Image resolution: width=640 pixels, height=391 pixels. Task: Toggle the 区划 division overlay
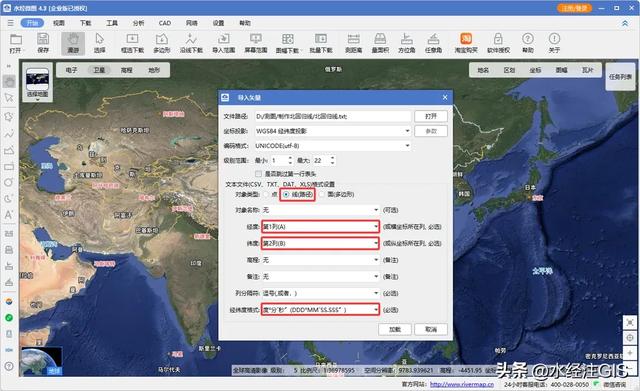coord(509,70)
